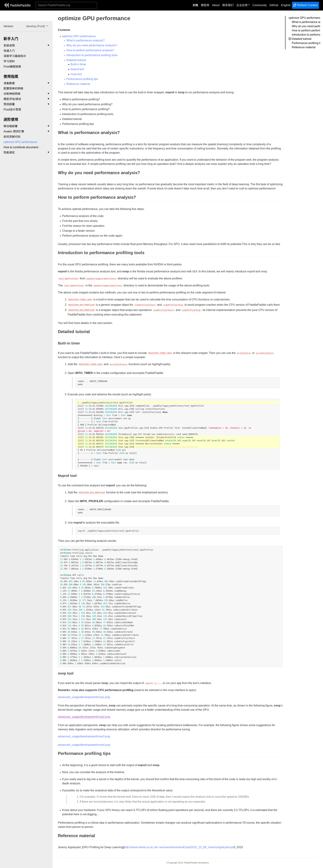Click the cmake .. -DWITH_PROFILER=ON code line
Image resolution: width=323 pixels, height=868 pixels.
[x=94, y=510]
